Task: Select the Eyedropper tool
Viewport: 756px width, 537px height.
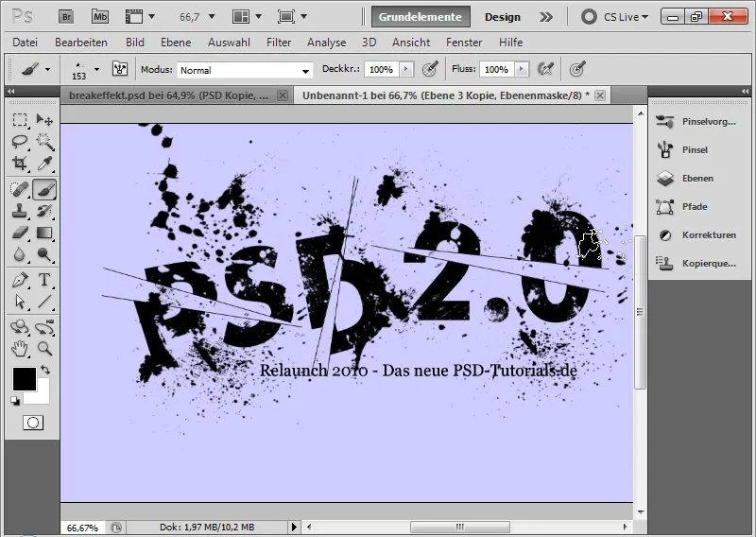Action: click(44, 163)
